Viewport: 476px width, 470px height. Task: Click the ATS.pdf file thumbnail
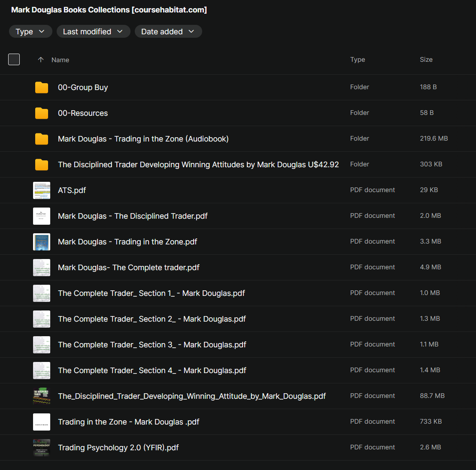pos(42,190)
